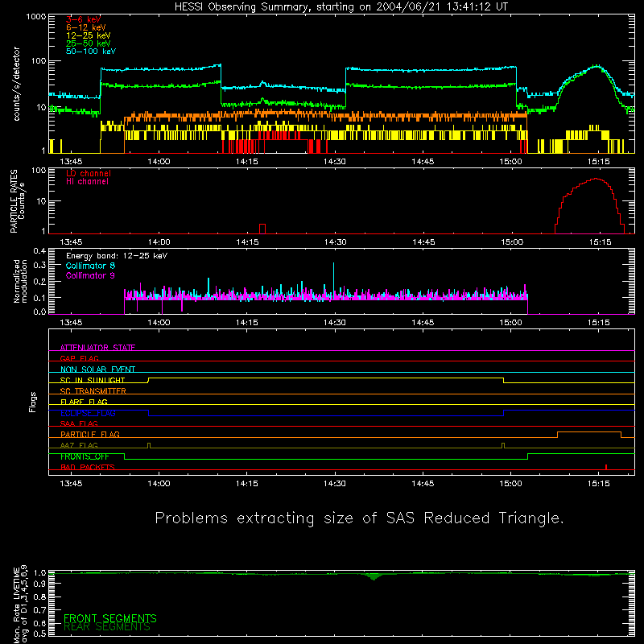The height and width of the screenshot is (644, 644).
Task: Click the AAZ_FLAG pulse near 15:00
Action: (x=503, y=445)
